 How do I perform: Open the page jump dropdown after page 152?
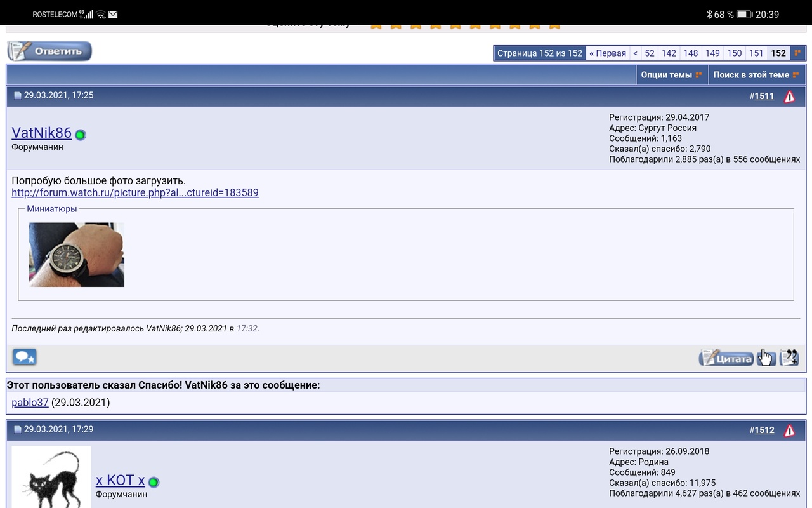pos(798,53)
